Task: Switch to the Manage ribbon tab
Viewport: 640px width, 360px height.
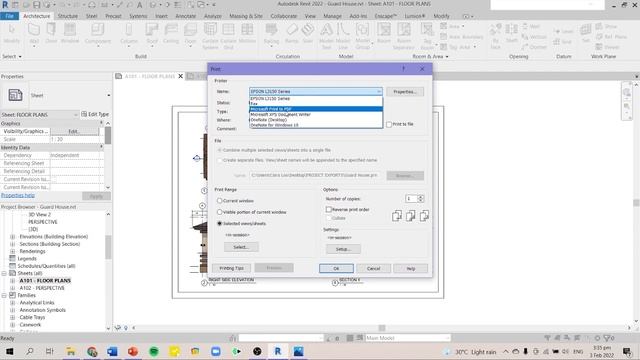Action: click(x=332, y=16)
